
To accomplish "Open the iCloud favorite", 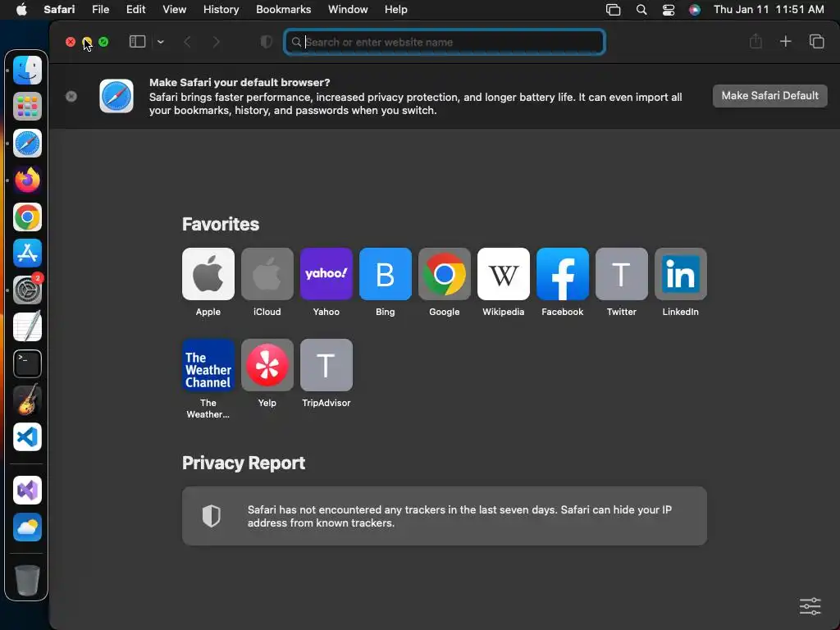I will 267,274.
